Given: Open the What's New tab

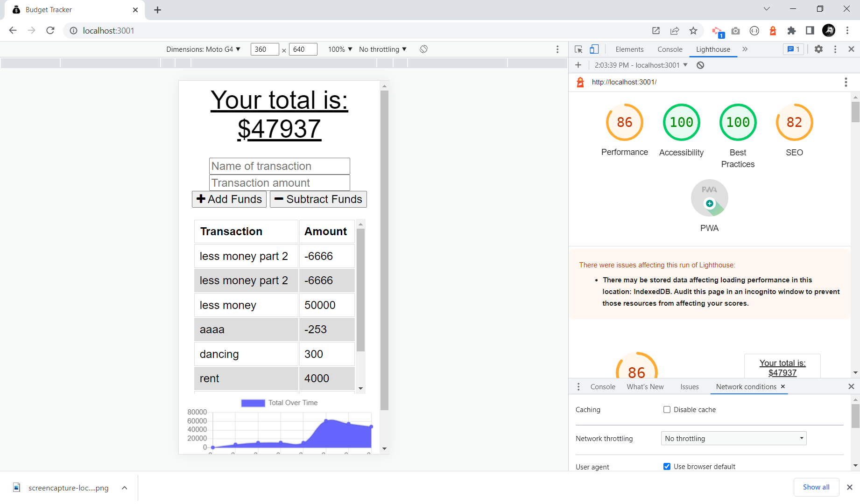Looking at the screenshot, I should pos(645,386).
